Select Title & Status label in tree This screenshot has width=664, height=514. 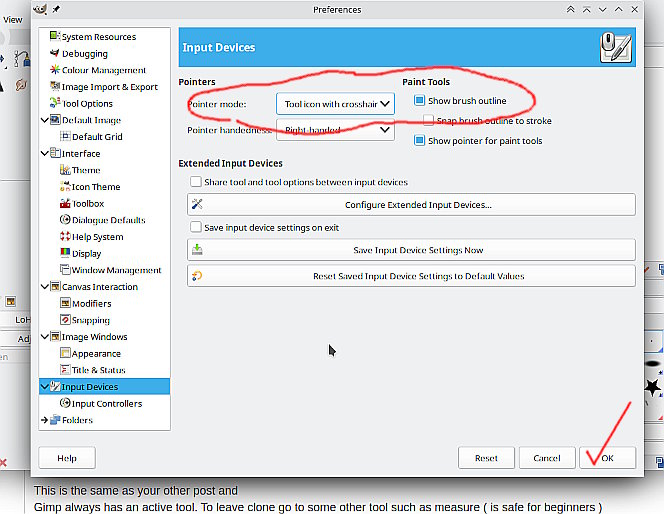99,370
